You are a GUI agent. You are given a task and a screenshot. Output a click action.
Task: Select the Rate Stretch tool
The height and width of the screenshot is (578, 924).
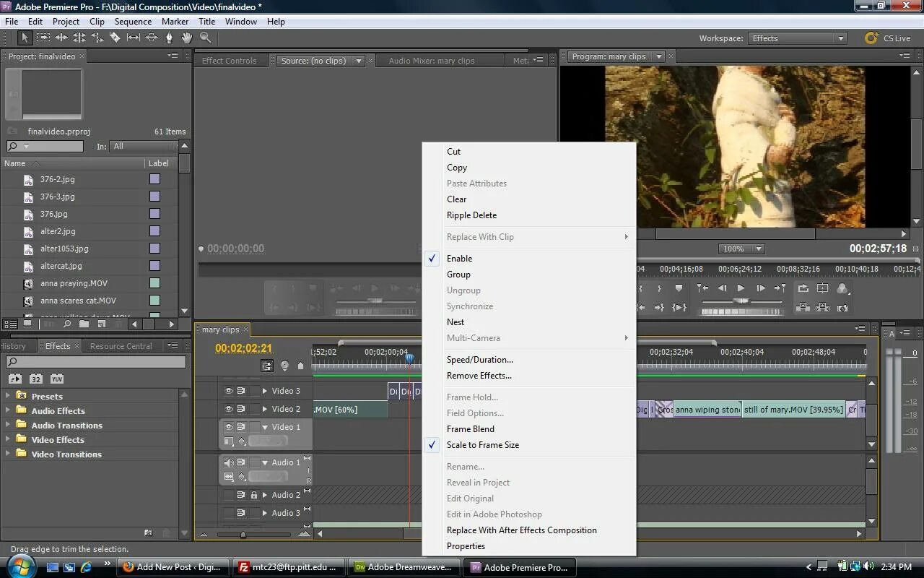97,38
